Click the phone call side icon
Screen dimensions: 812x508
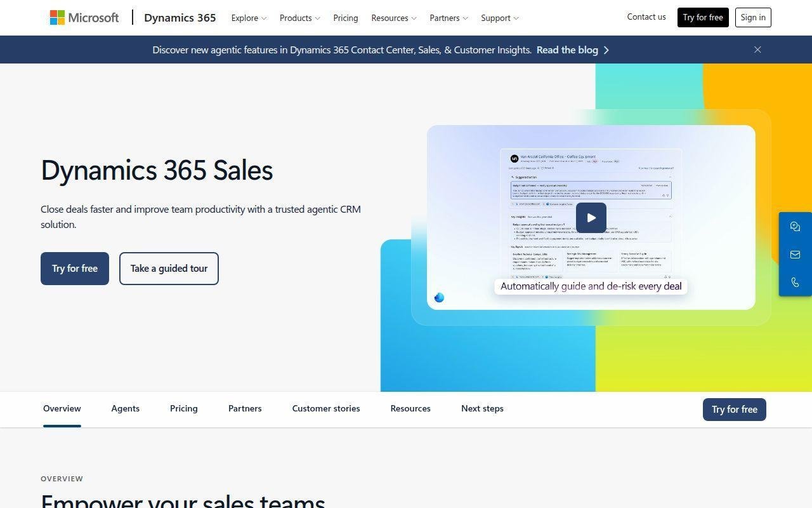[796, 283]
